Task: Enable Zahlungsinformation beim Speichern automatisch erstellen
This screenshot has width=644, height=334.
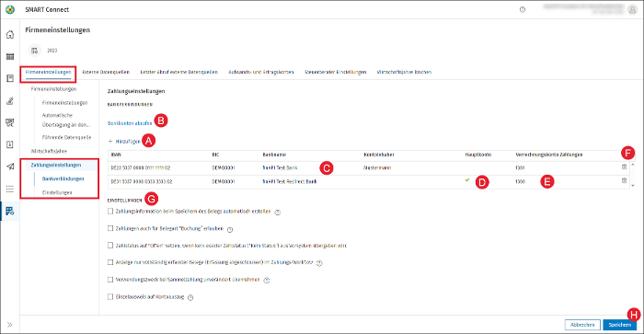Action: [x=110, y=211]
